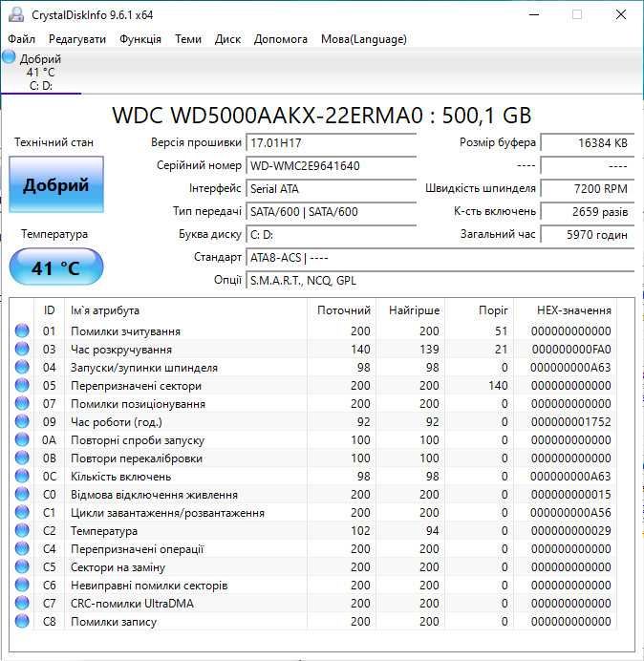Click status orb for C2 Температура row
This screenshot has width=644, height=661.
click(x=22, y=530)
